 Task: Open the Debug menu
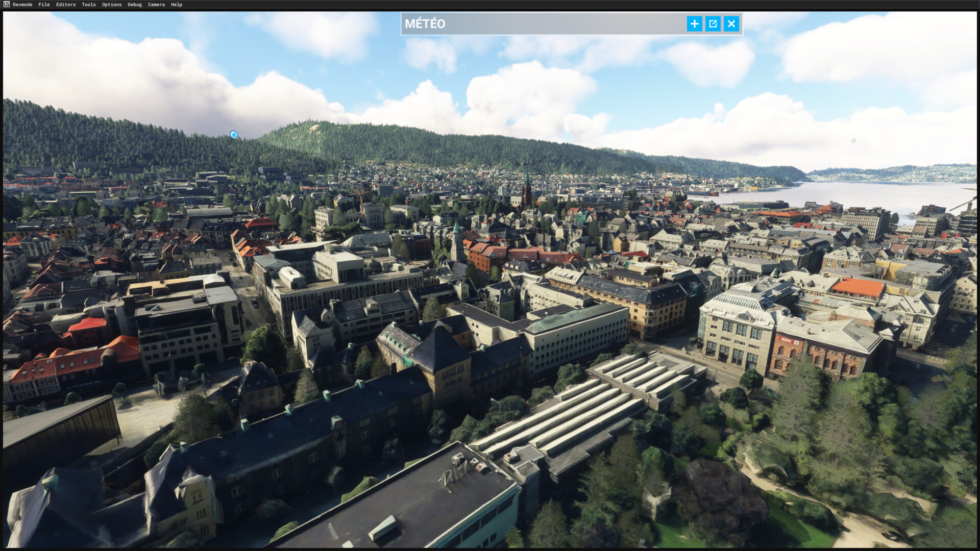135,5
